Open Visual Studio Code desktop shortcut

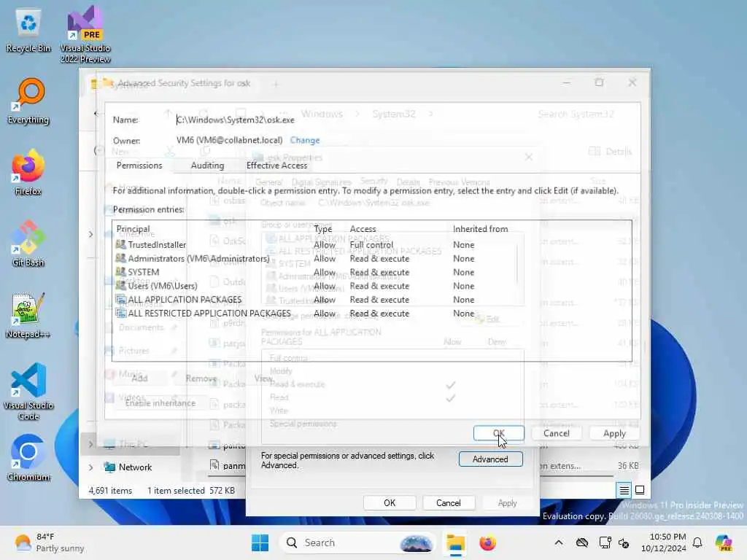28,392
